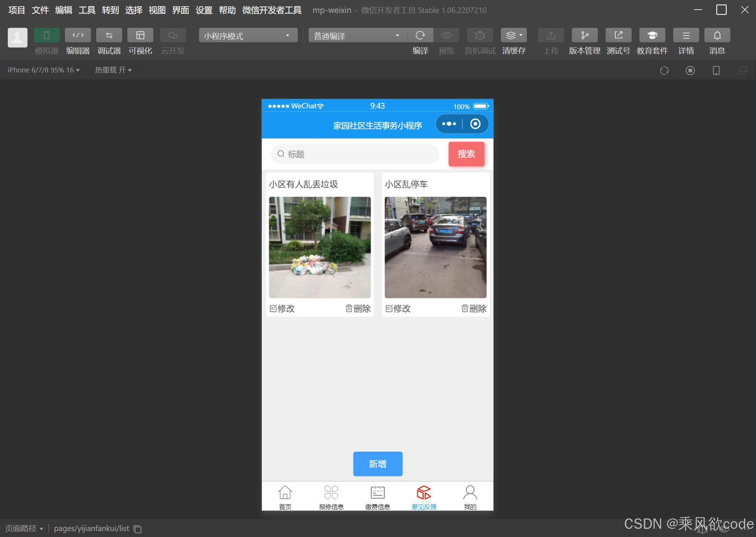Toggle the editor panel button

(x=78, y=35)
